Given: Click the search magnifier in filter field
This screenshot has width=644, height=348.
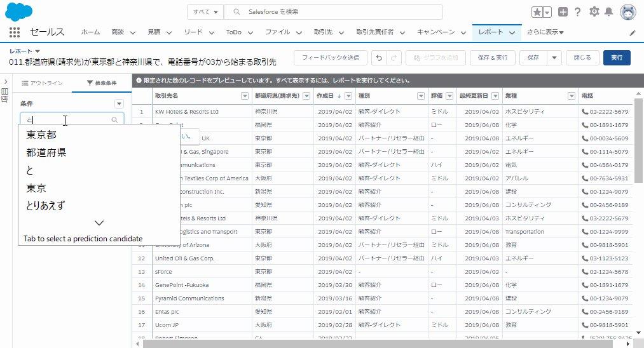Looking at the screenshot, I should [x=114, y=120].
